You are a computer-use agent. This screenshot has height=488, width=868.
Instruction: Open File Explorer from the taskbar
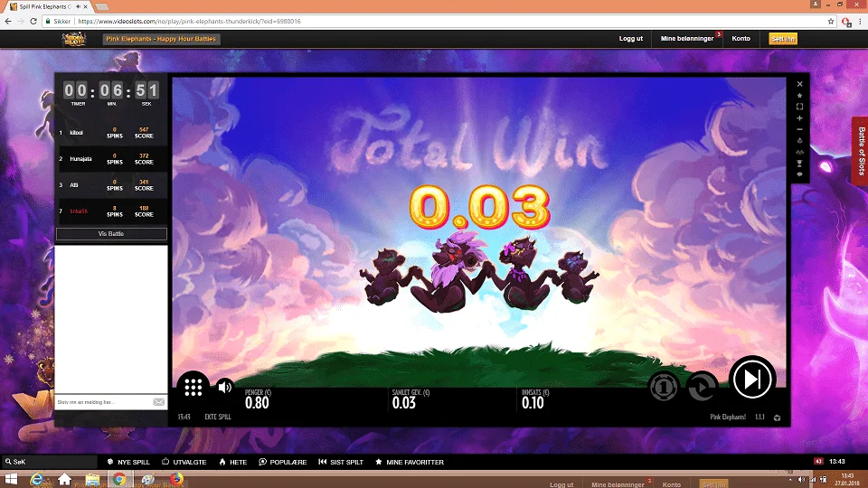[x=92, y=479]
